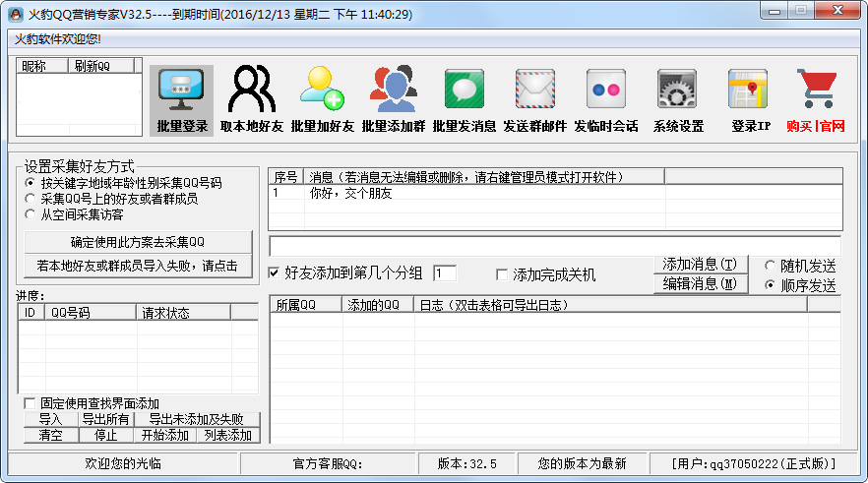868x483 pixels.
Task: Enable 添加完成关机 checkbox
Action: 502,274
